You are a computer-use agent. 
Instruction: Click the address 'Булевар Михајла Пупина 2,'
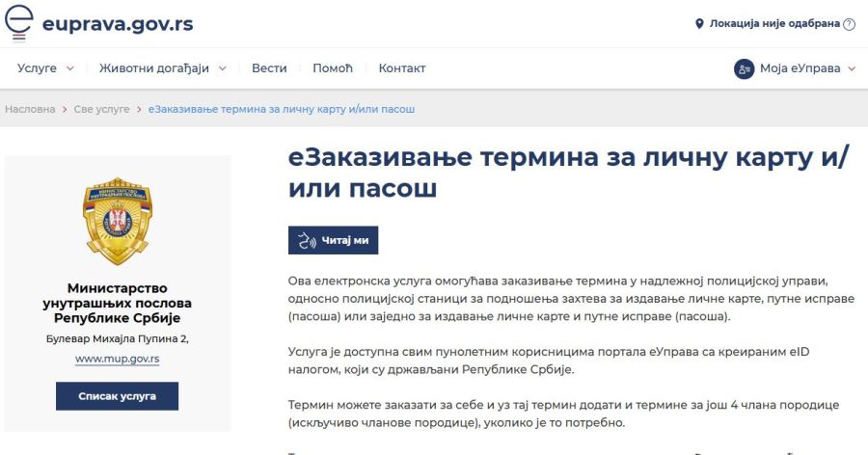click(x=118, y=338)
